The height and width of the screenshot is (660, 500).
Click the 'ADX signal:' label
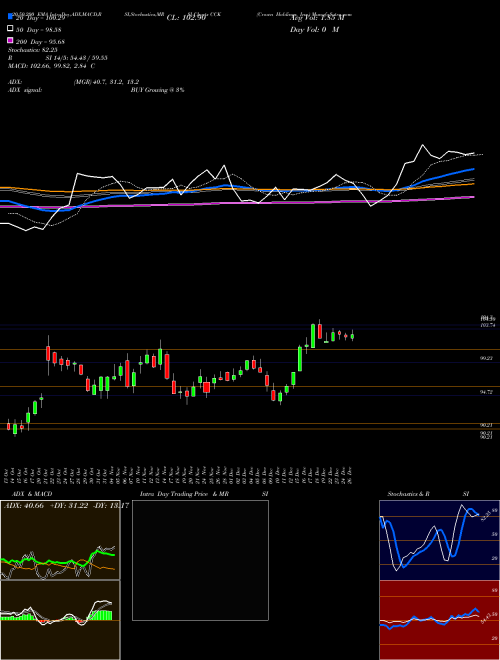pos(25,90)
